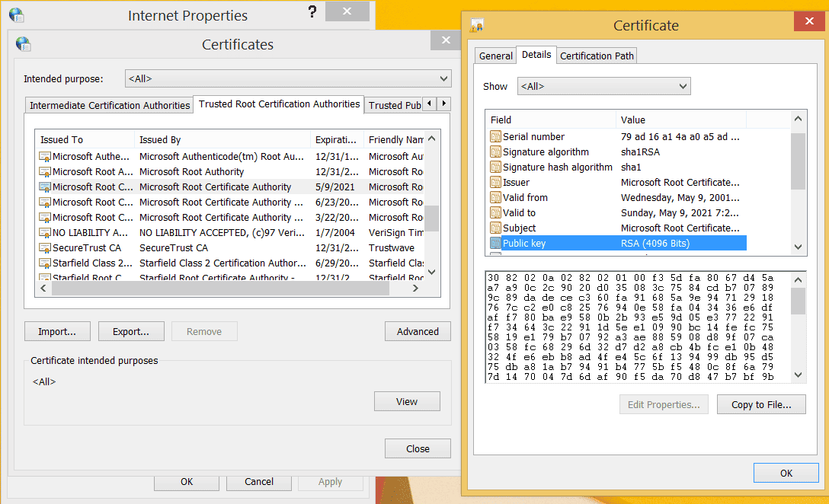Image resolution: width=829 pixels, height=504 pixels.
Task: Select the Subject field icon
Action: pos(495,228)
